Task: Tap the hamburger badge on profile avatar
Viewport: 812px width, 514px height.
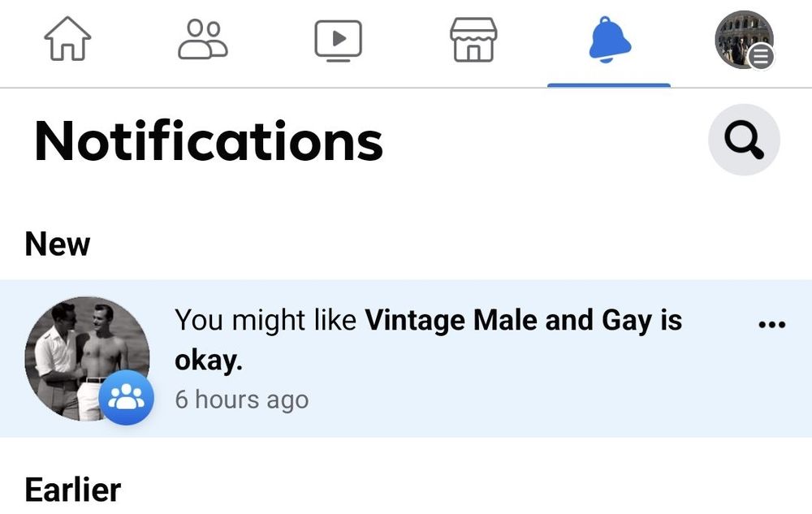Action: coord(762,56)
